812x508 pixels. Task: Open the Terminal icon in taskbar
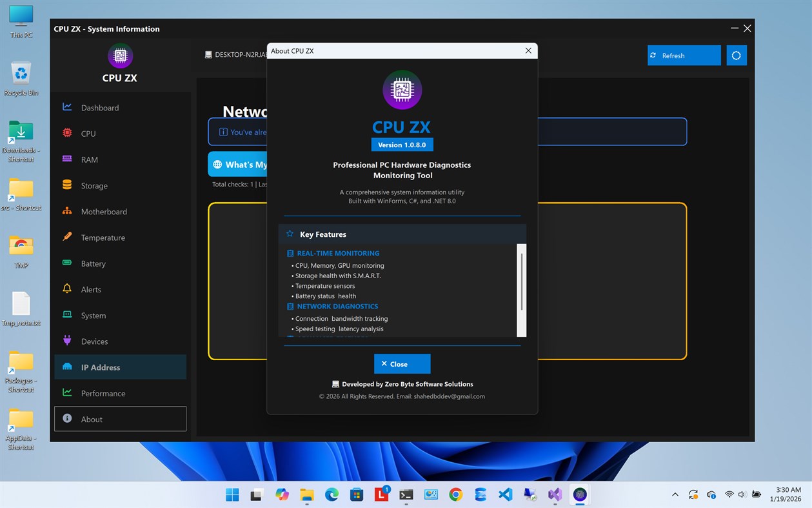click(406, 495)
